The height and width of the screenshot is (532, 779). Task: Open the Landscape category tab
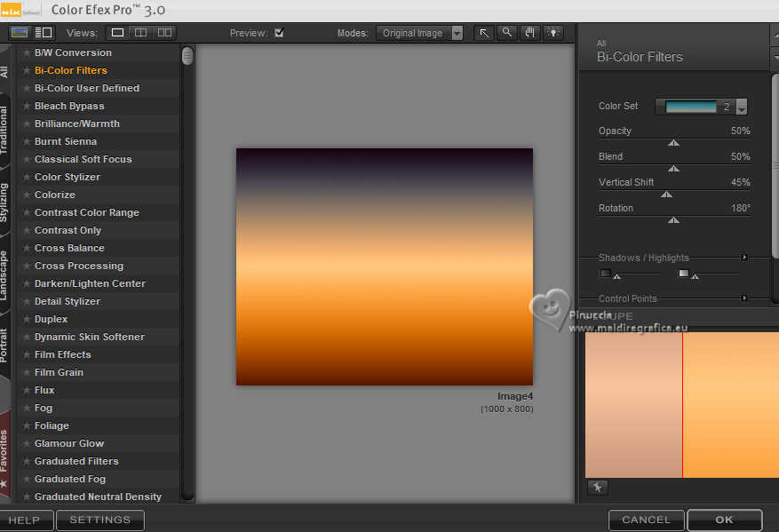4,277
